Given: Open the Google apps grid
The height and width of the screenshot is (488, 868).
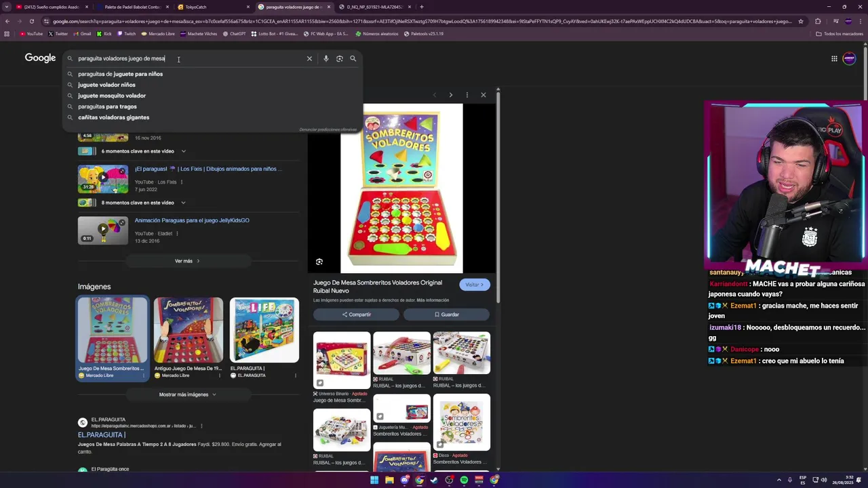Looking at the screenshot, I should [x=834, y=58].
